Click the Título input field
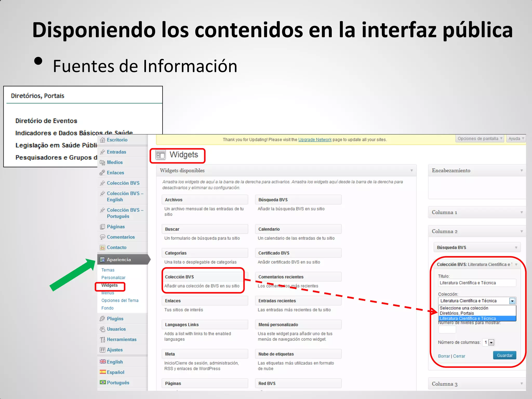532x399 pixels. 477,283
